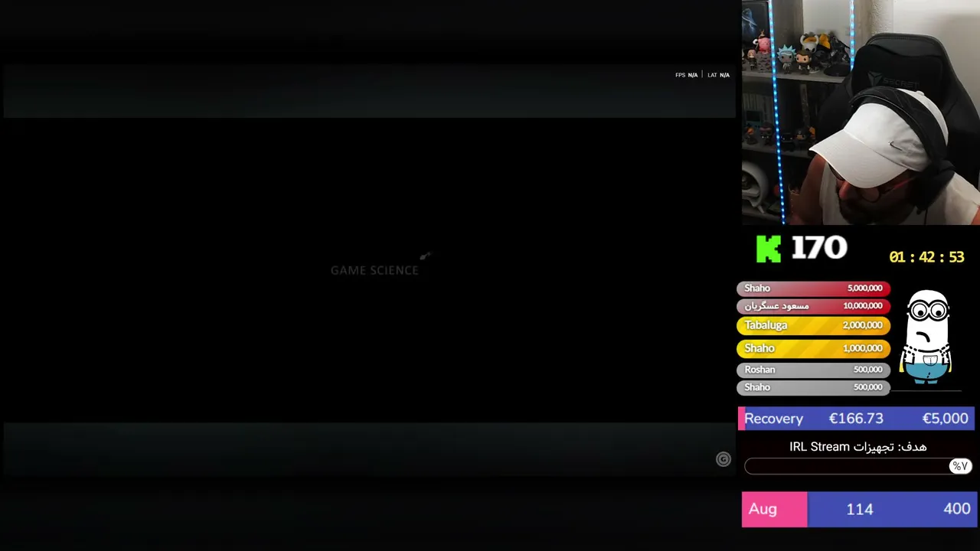Click the GAME SCIENCE logo text
This screenshot has height=551, width=980.
tap(374, 270)
